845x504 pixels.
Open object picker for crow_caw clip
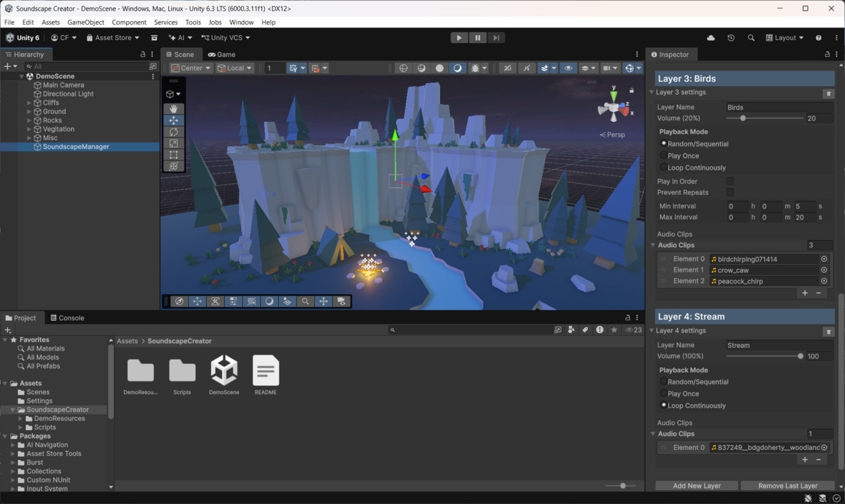click(x=824, y=270)
